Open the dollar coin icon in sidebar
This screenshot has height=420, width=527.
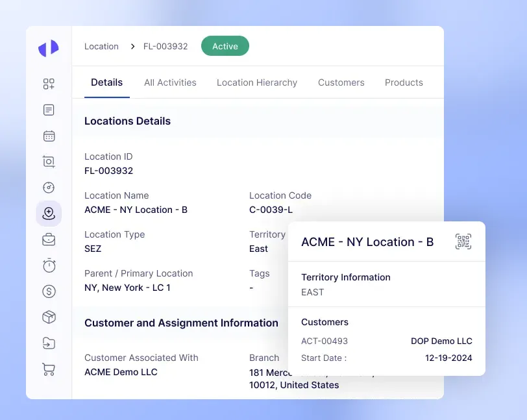pos(49,291)
